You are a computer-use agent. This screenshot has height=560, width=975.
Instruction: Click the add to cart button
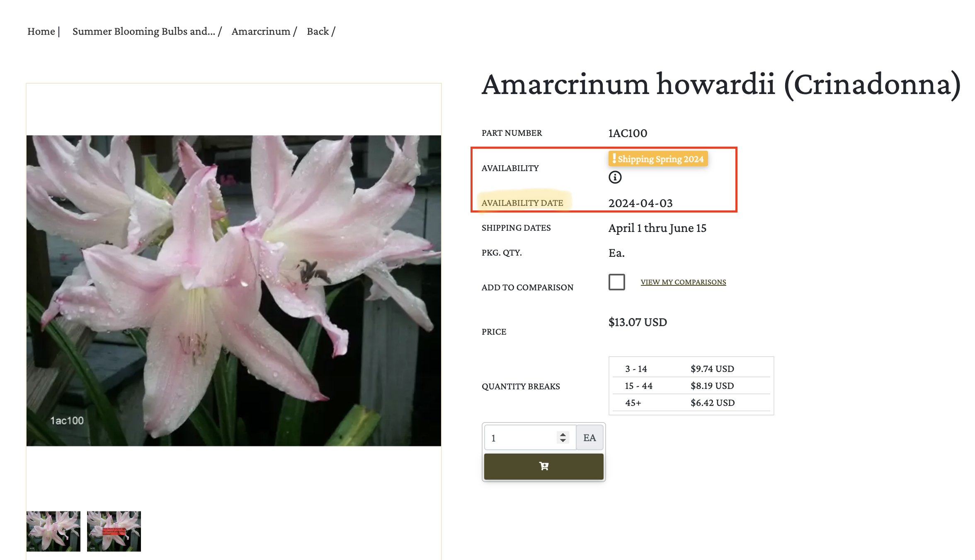pos(543,466)
